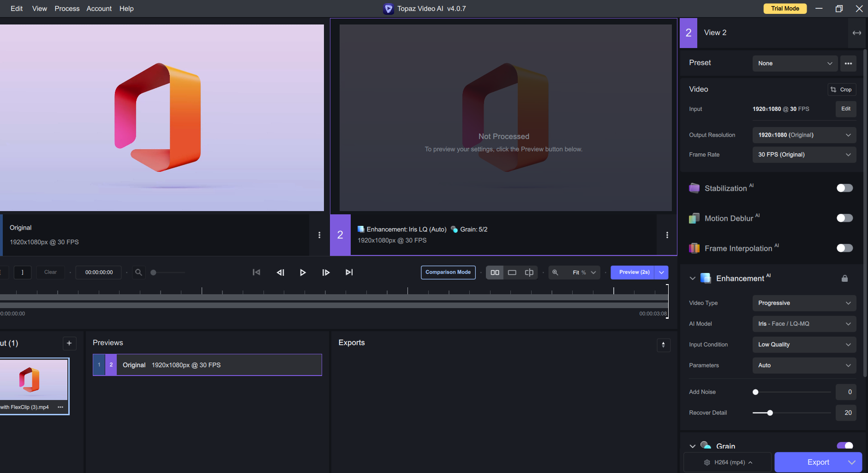The width and height of the screenshot is (868, 473).
Task: Open View 2 three-dot options menu
Action: (667, 235)
